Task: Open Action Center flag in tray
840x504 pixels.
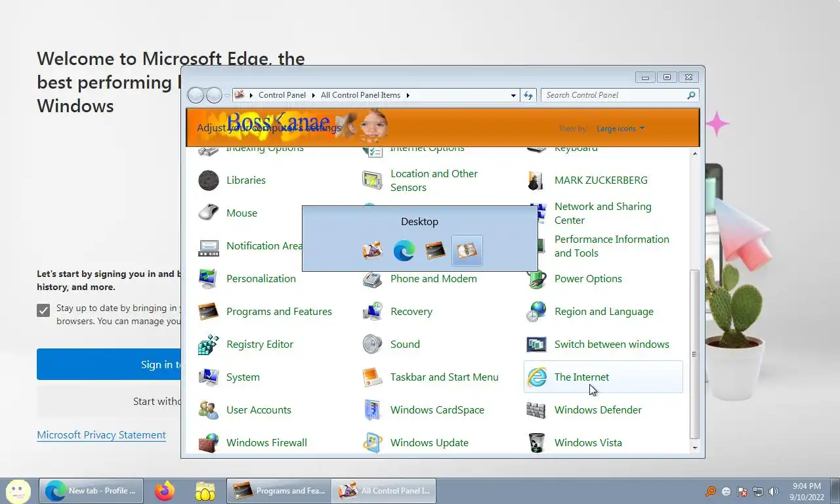Action: [742, 491]
